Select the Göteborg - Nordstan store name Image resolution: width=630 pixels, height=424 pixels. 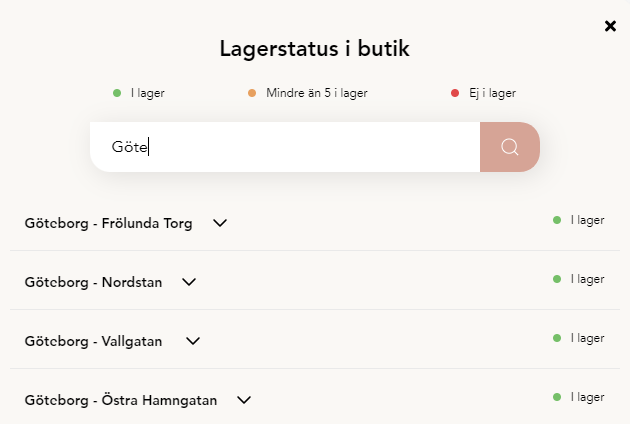tap(93, 282)
